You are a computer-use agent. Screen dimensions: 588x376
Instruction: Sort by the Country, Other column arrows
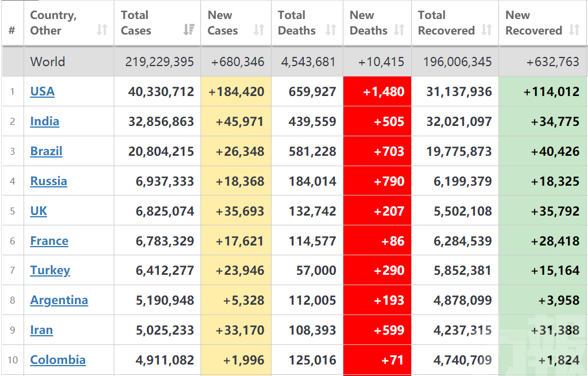[x=102, y=30]
